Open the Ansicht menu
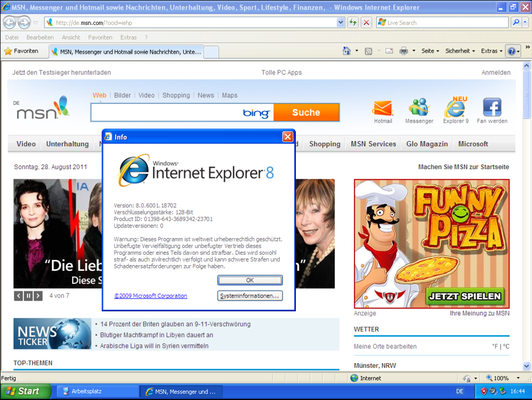The image size is (532, 400). point(71,37)
